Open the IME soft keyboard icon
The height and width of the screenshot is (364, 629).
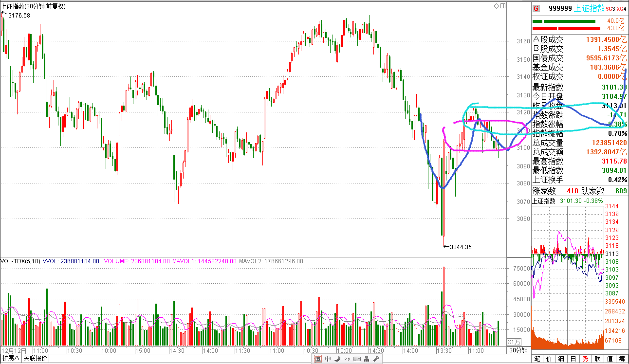(x=357, y=359)
